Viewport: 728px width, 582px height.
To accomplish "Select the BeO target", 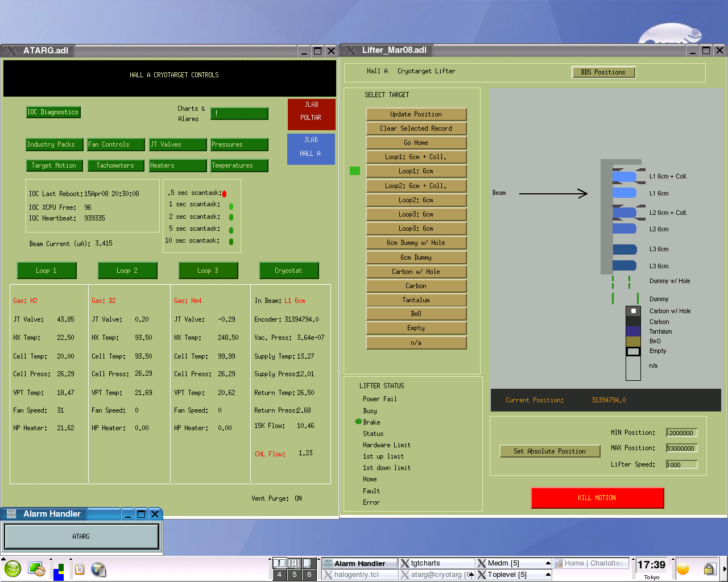I will pyautogui.click(x=416, y=314).
